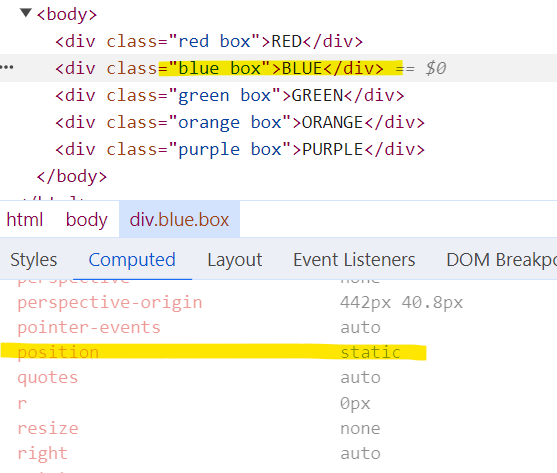Switch to the DOM Breakpoints tab
557x473 pixels.
[502, 260]
